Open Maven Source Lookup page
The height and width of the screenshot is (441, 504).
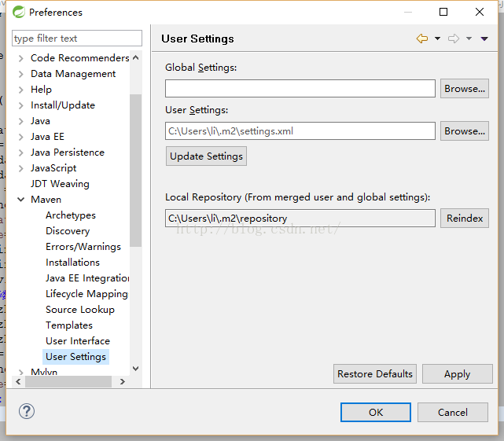pos(80,310)
